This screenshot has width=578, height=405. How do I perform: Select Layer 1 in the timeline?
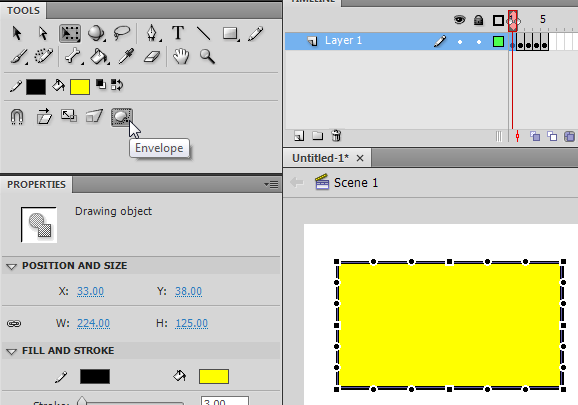tap(343, 40)
